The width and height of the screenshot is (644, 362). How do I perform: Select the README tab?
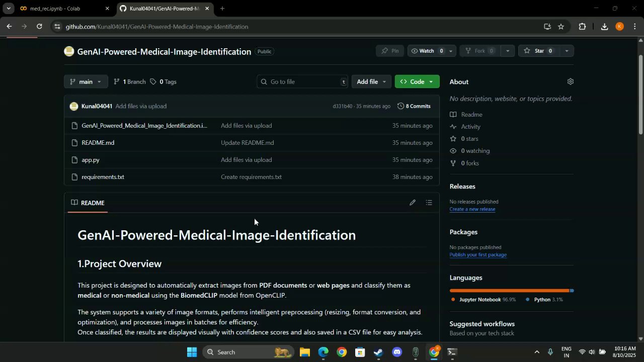[x=88, y=203]
